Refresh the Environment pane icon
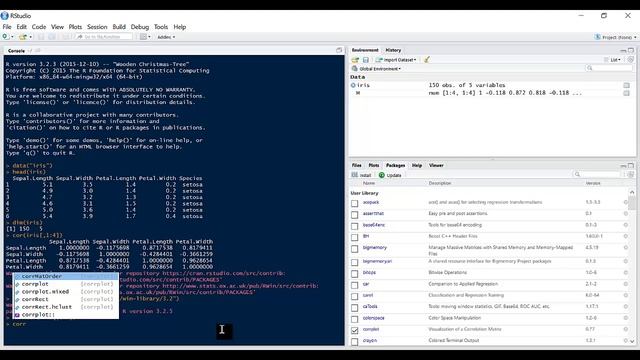The height and width of the screenshot is (360, 640). (x=631, y=60)
